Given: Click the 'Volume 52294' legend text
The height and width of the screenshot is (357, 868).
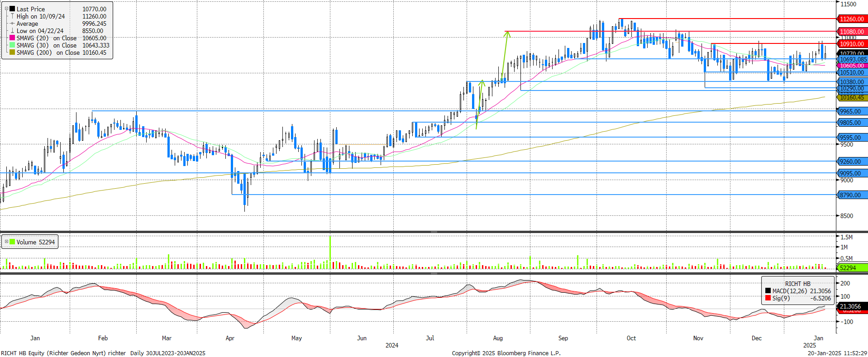Looking at the screenshot, I should [36, 242].
